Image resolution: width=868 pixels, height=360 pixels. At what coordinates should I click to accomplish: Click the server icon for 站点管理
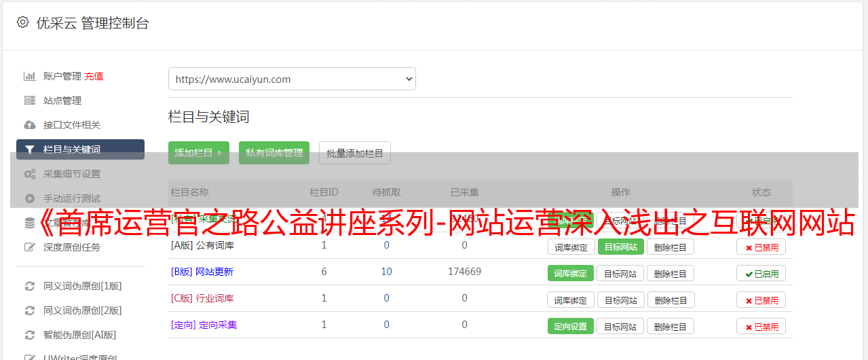coord(30,101)
